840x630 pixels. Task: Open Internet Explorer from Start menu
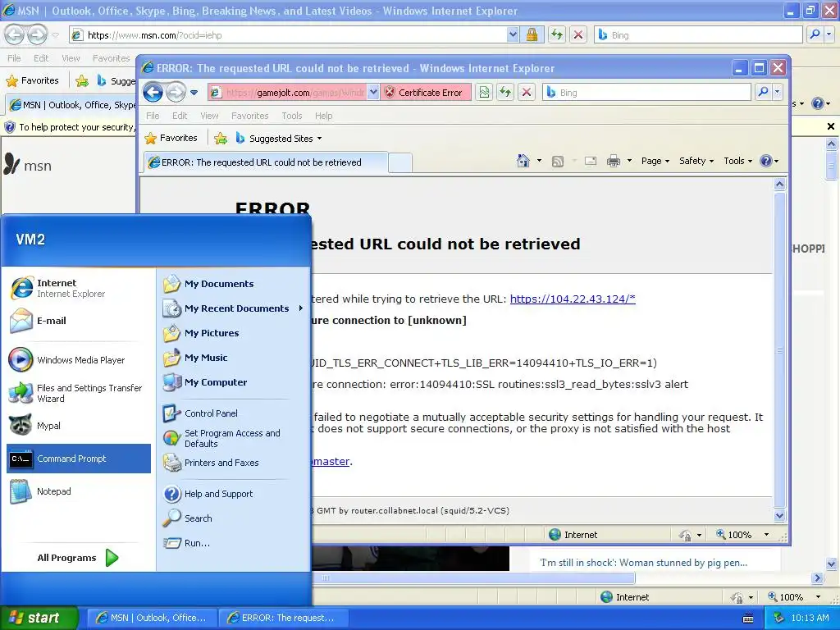tap(78, 288)
